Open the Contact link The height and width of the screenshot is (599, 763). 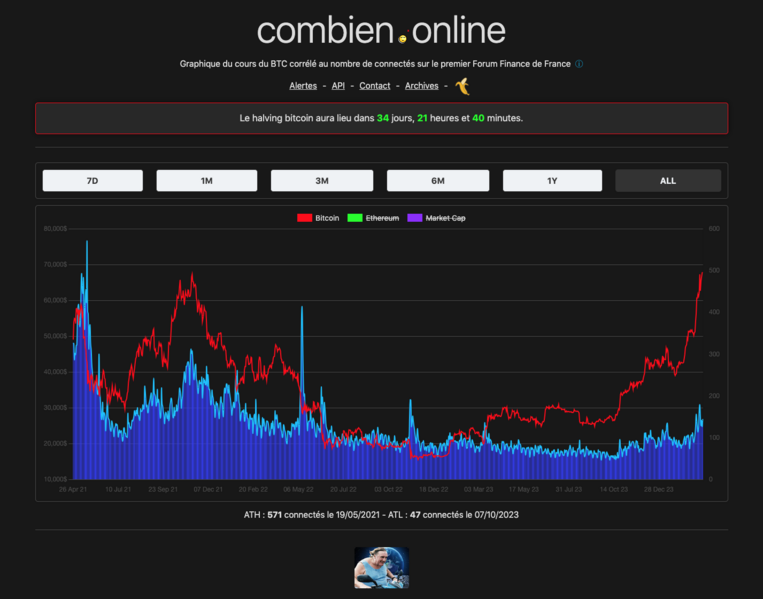point(375,86)
